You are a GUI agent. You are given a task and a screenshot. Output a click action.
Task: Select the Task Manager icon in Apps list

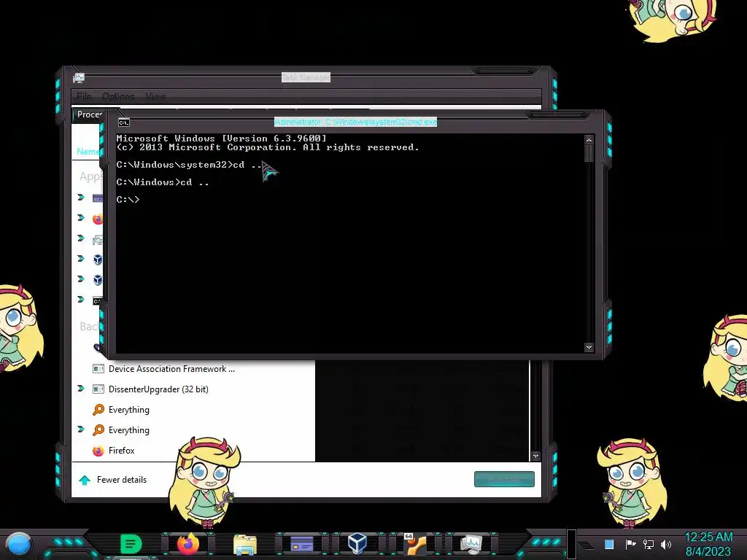(98, 239)
